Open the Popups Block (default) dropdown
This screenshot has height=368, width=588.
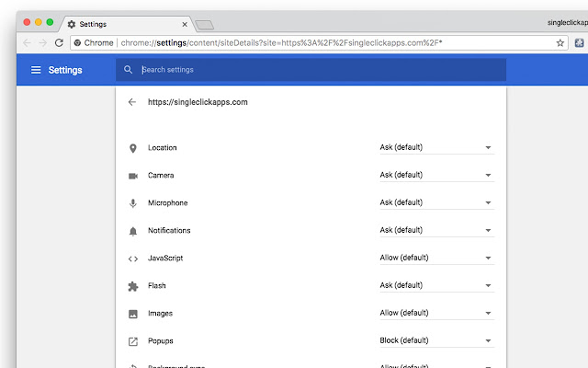[437, 340]
